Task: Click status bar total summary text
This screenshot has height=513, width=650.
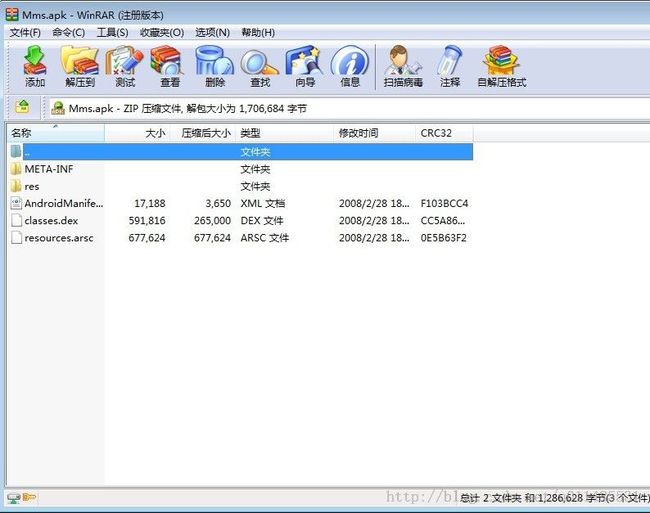Action: coord(555,498)
